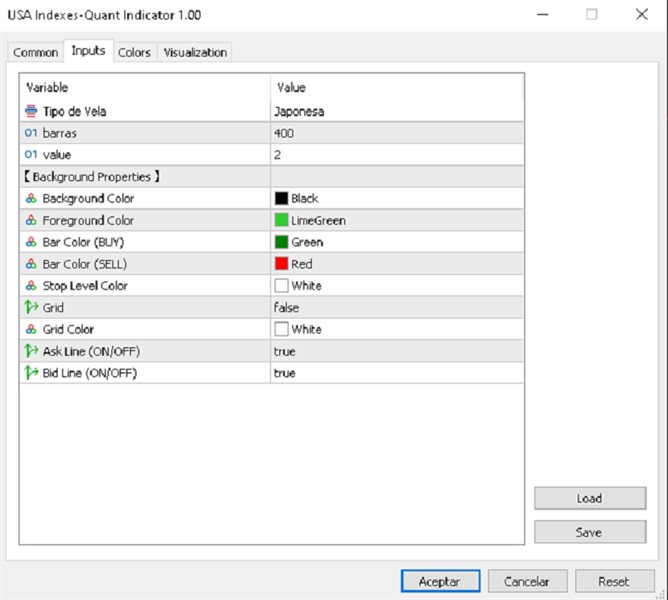Click the color icon beside Grid Color
The image size is (668, 600).
31,329
